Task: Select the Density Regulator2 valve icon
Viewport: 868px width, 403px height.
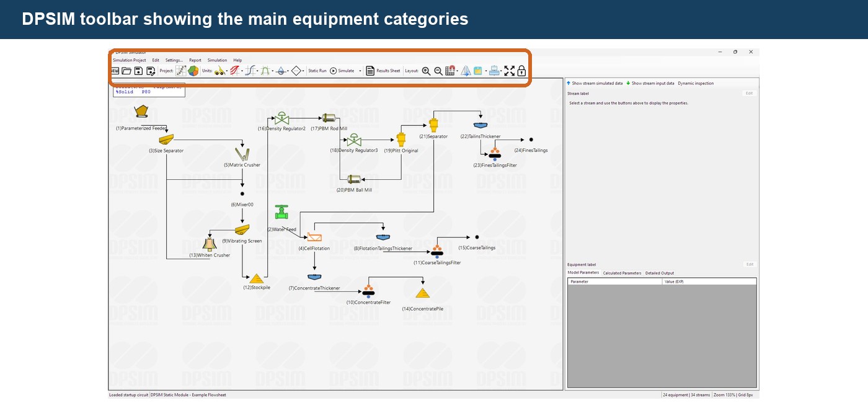Action: point(282,118)
